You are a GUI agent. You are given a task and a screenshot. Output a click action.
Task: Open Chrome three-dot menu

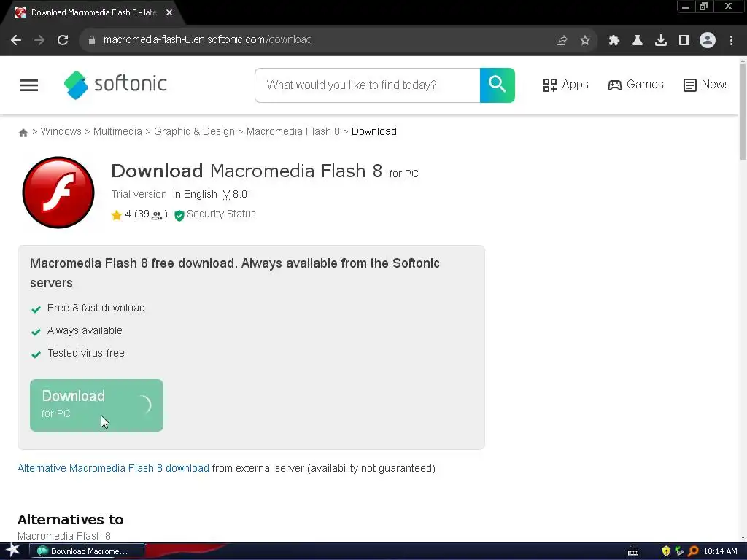pos(731,41)
